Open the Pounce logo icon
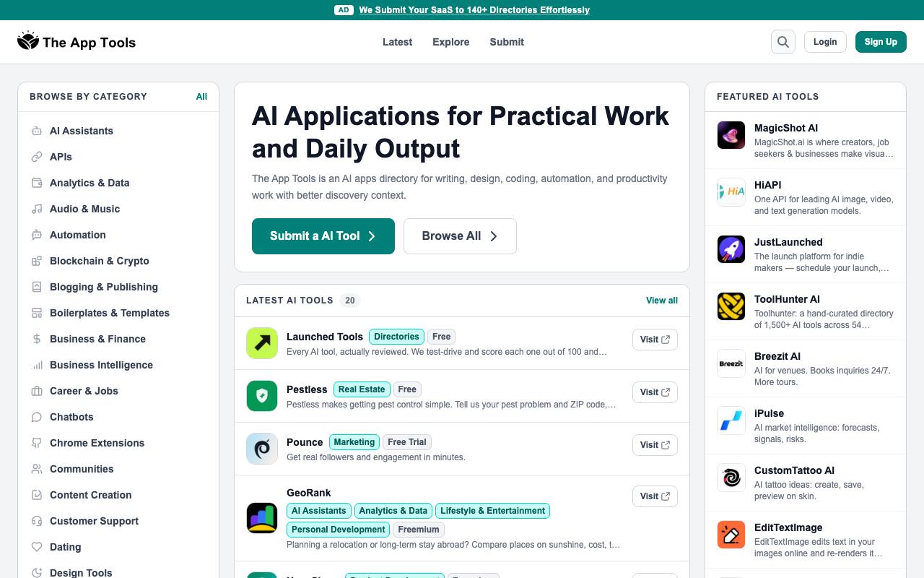Viewport: 924px width, 578px height. pos(262,449)
